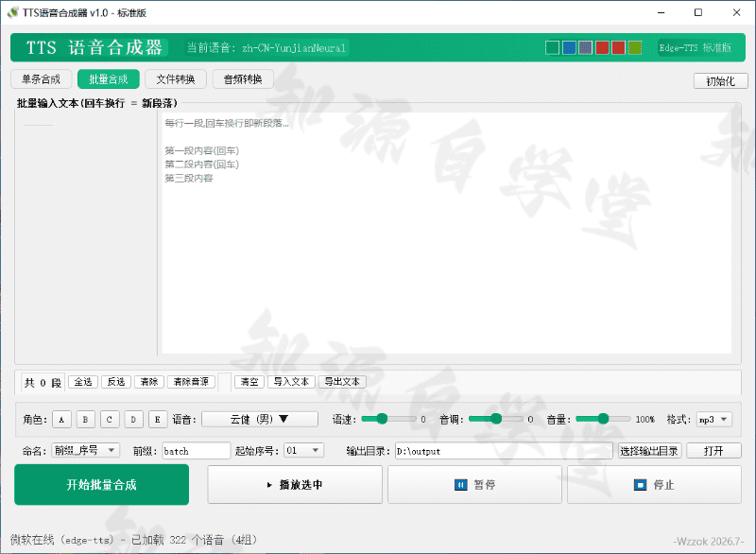Open the mp3 format dropdown
This screenshot has height=554, width=756.
[714, 420]
